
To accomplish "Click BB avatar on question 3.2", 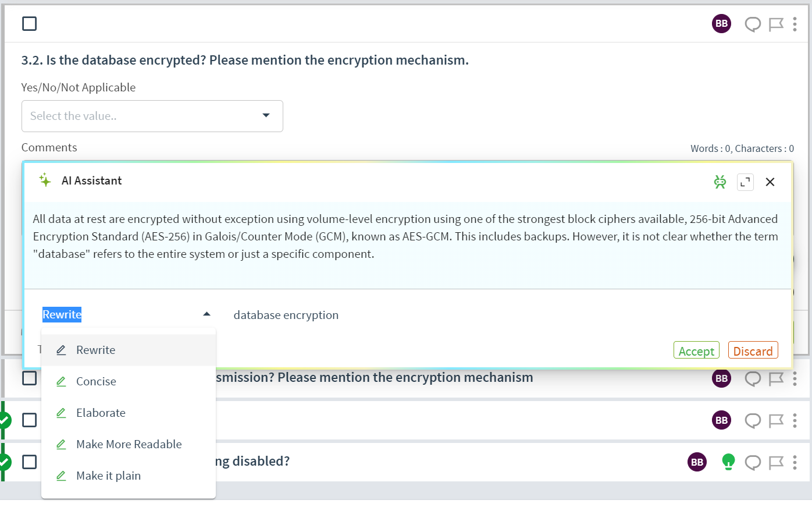I will click(722, 24).
